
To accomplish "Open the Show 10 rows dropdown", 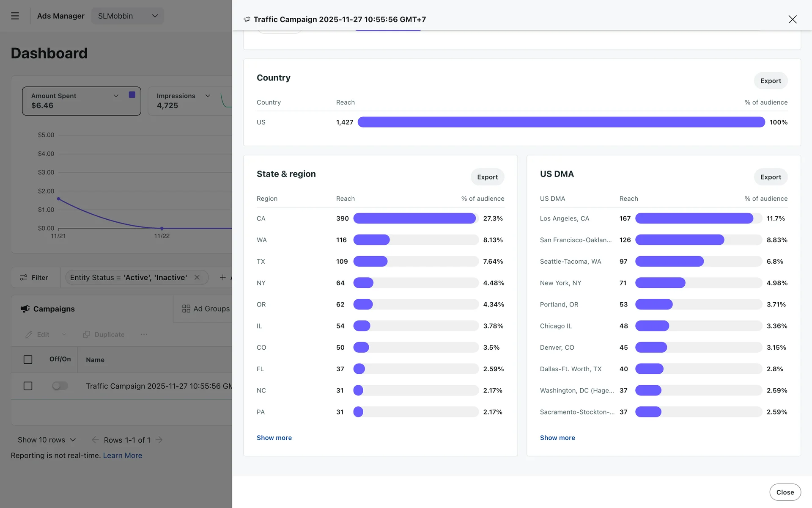I will 47,440.
